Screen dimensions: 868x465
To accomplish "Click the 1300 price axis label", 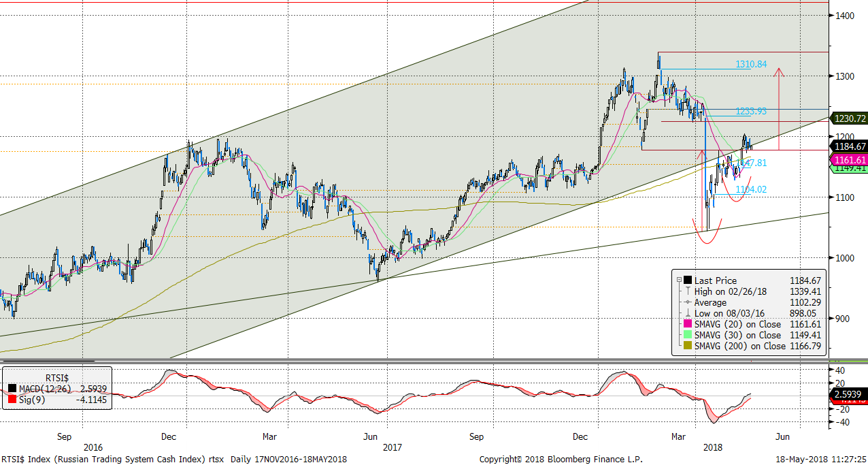I will 846,76.
